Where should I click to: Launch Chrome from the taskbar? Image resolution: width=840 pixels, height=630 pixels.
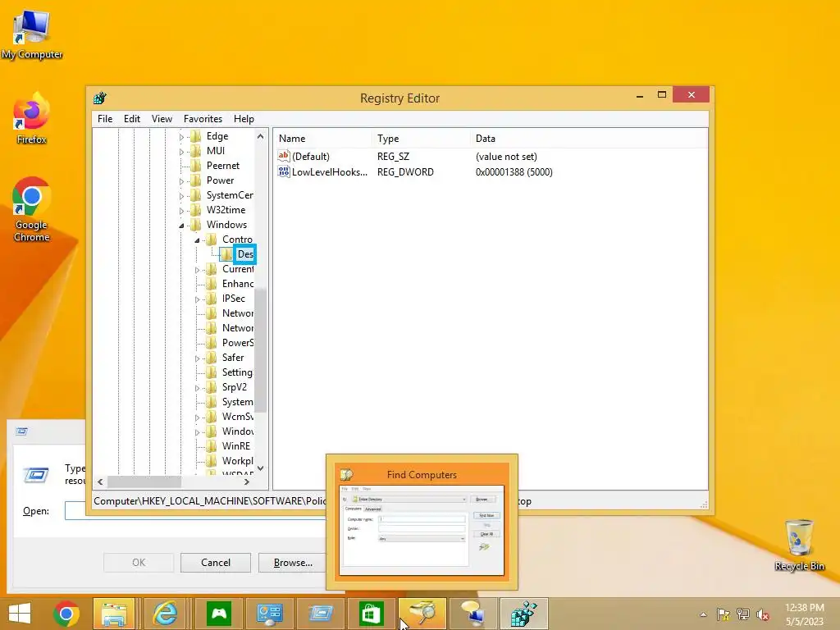coord(66,614)
